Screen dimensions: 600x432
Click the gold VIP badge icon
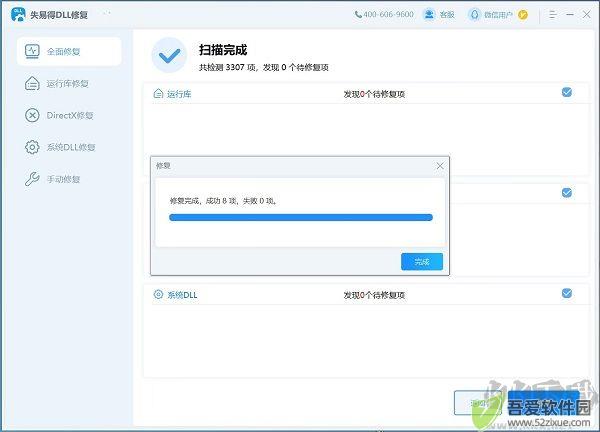click(x=523, y=15)
